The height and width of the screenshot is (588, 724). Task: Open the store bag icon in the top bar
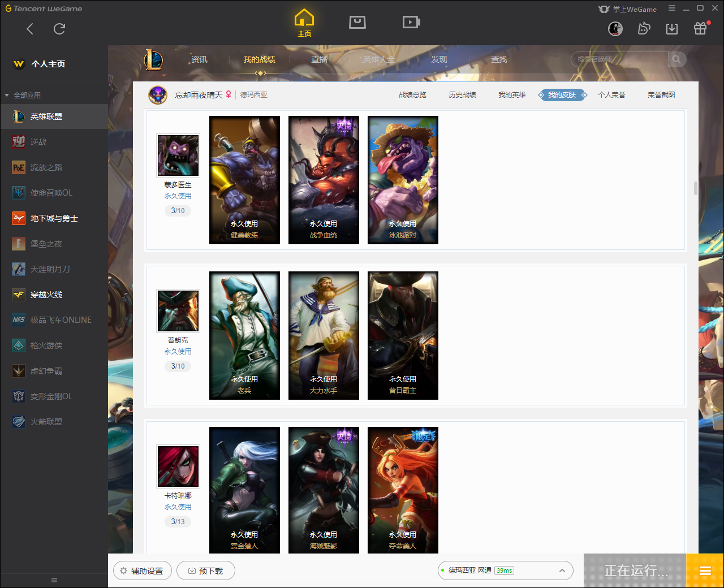click(x=357, y=22)
